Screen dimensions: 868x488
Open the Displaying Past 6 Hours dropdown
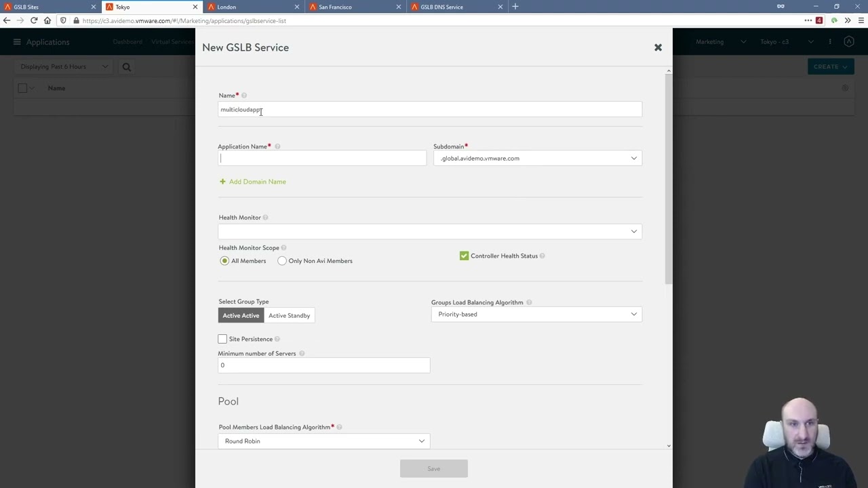pos(64,67)
